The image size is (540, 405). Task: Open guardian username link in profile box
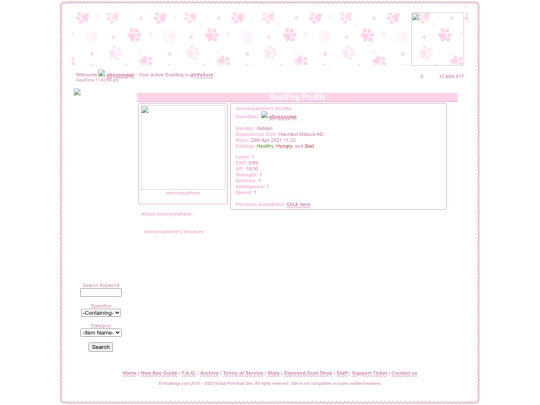click(x=283, y=117)
